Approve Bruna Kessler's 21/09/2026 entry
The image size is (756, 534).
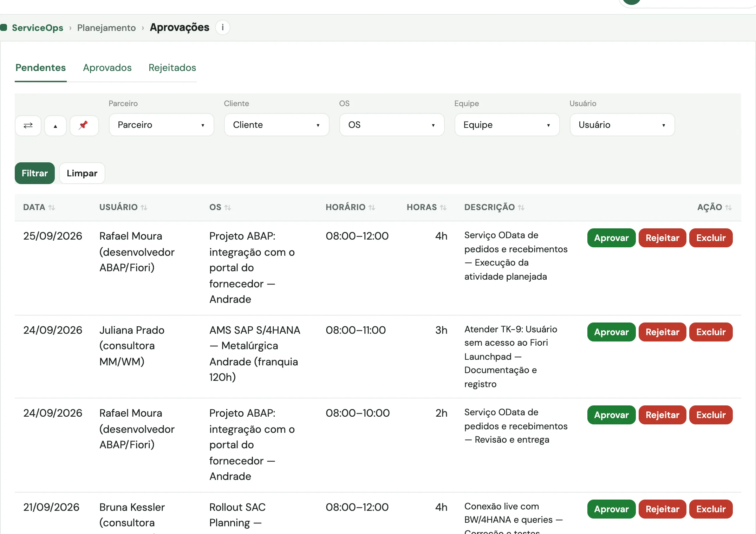pyautogui.click(x=612, y=509)
